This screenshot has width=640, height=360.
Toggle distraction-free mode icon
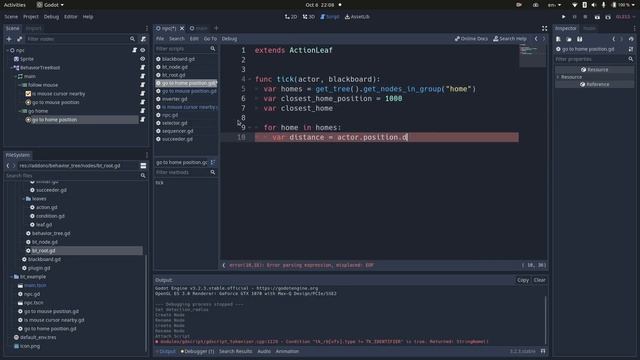(x=544, y=28)
